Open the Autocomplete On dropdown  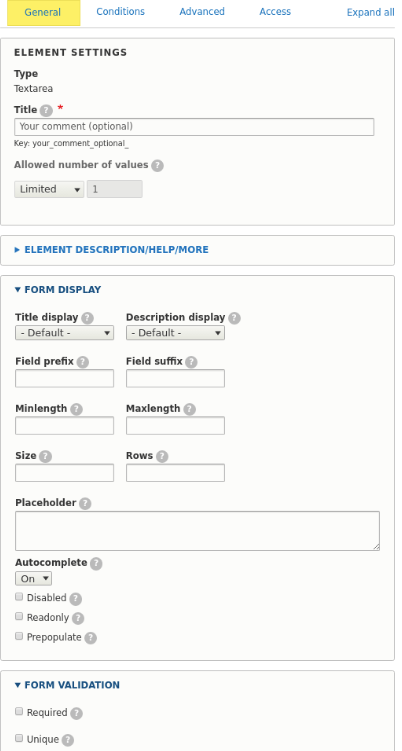pos(34,579)
